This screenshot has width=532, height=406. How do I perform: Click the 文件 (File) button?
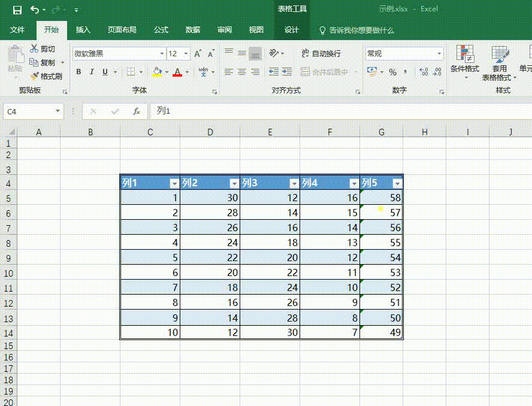point(17,30)
